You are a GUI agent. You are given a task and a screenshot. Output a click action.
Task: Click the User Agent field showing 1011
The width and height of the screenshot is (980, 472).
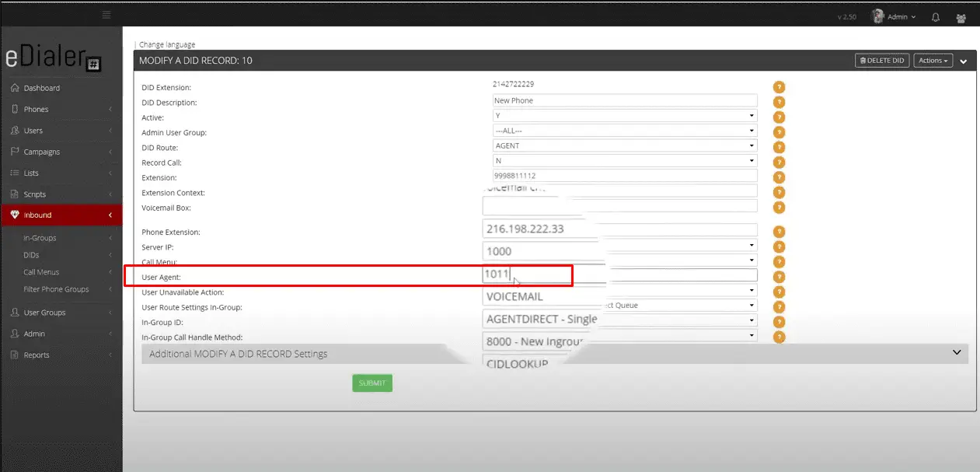click(x=619, y=274)
